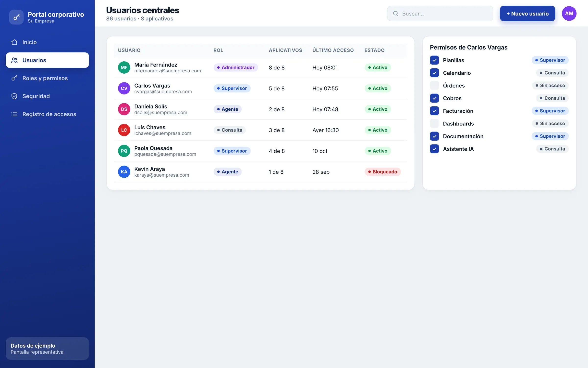Screen dimensions: 588x368
Task: Uncheck the Documentación permission checkbox
Action: pos(434,136)
